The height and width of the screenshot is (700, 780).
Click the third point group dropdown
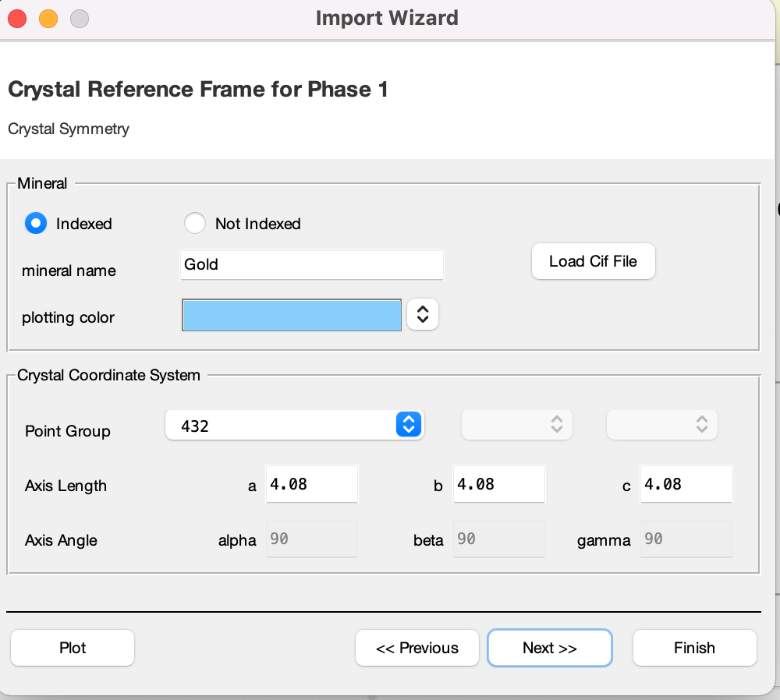[661, 425]
